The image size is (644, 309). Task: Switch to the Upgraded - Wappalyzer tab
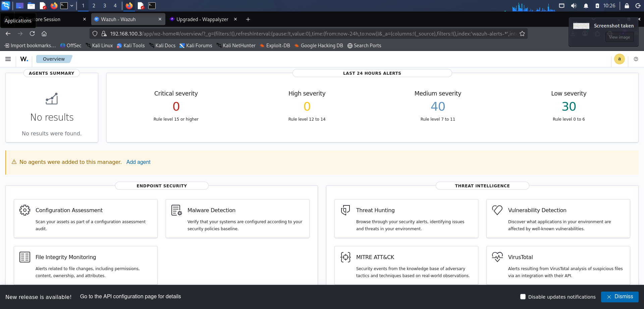tap(204, 19)
